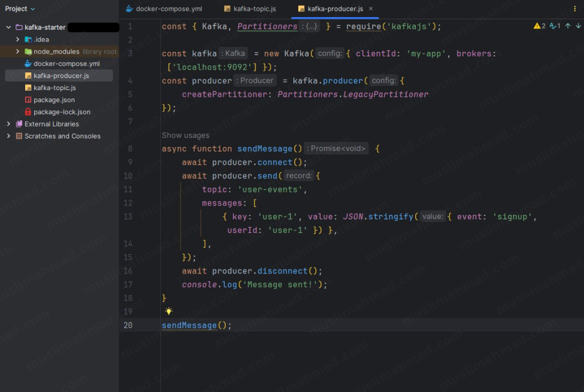The image size is (584, 392).
Task: Click the warnings count in the inspections widget
Action: pyautogui.click(x=539, y=26)
